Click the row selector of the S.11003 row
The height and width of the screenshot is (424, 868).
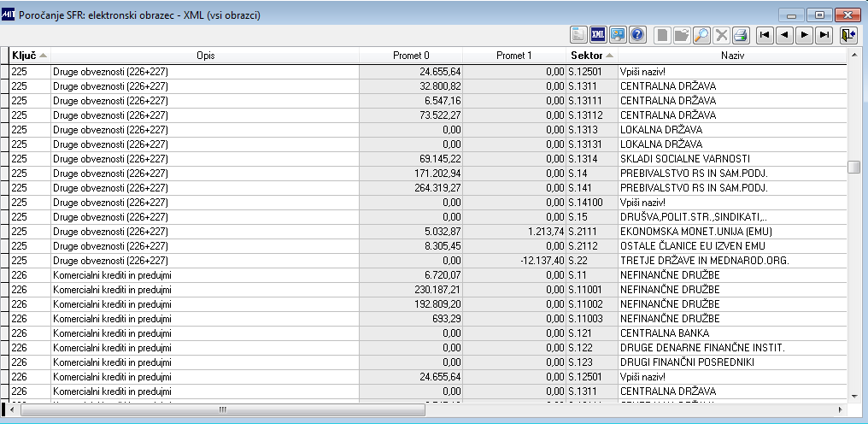pyautogui.click(x=5, y=318)
